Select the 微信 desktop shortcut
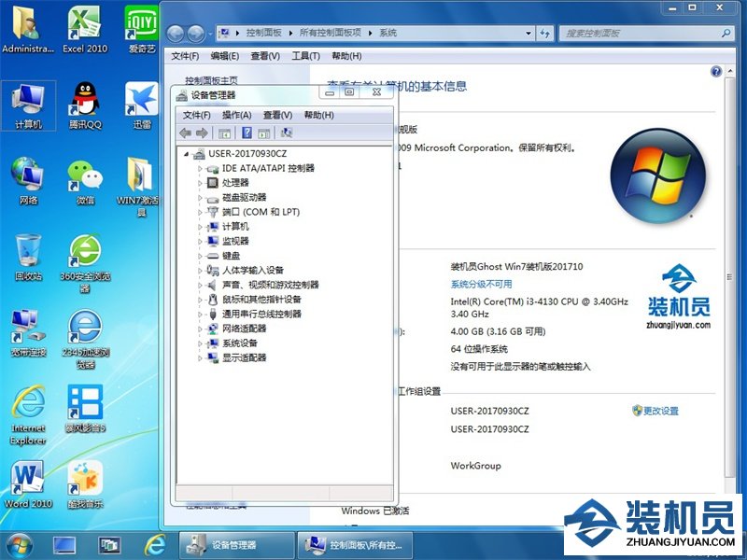The width and height of the screenshot is (747, 560). [85, 179]
